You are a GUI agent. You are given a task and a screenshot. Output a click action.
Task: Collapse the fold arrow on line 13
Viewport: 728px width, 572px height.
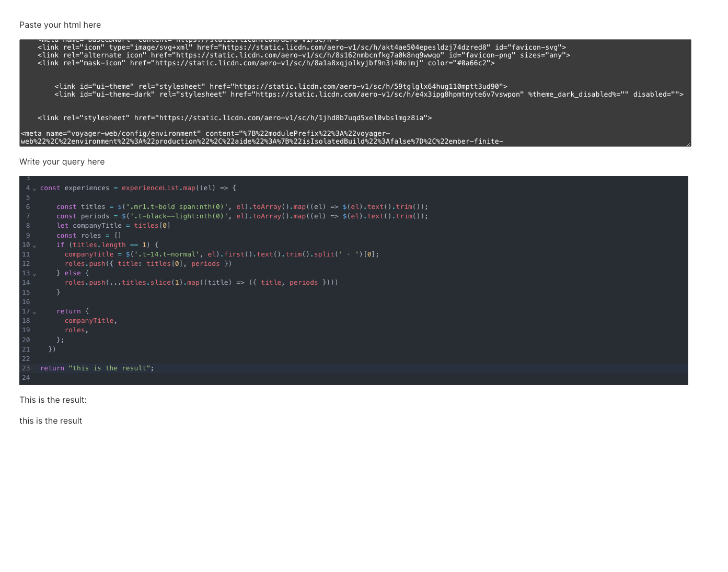34,274
